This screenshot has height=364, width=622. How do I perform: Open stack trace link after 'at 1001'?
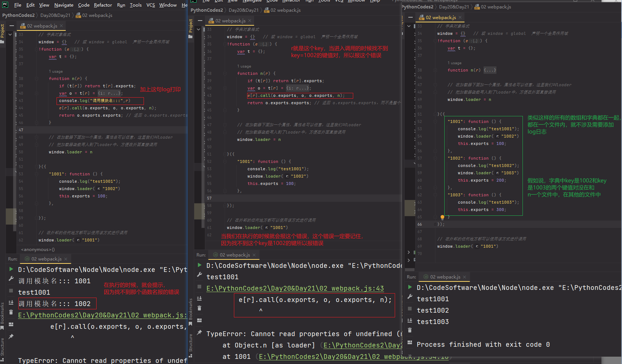pyautogui.click(x=353, y=357)
